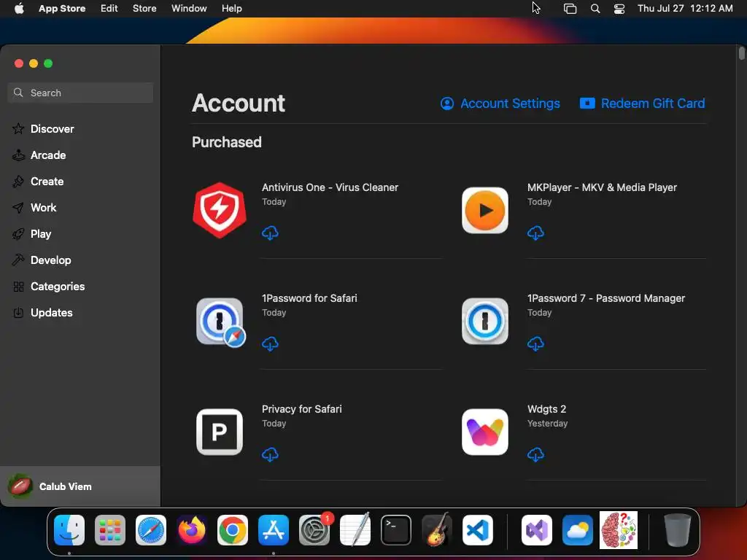Open Weather app icon in Dock
This screenshot has width=747, height=560.
pos(578,530)
